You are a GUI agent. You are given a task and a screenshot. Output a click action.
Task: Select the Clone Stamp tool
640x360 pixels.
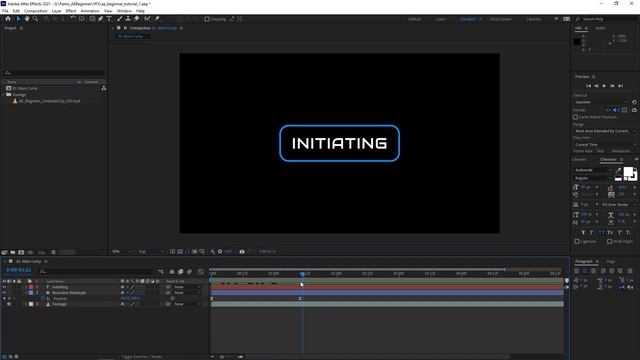(x=128, y=19)
